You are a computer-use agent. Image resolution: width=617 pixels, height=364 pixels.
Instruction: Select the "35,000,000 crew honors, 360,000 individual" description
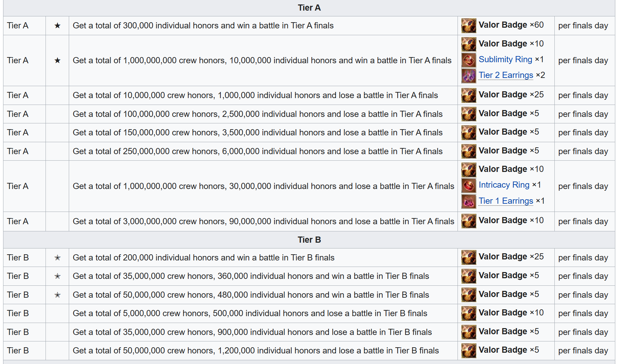tap(251, 276)
